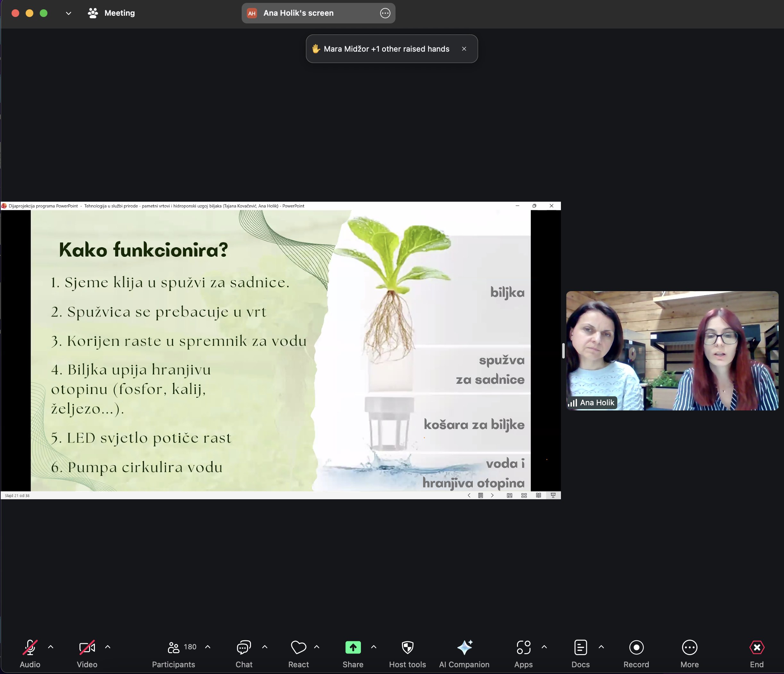Open the Participants list
This screenshot has width=784, height=674.
click(174, 653)
